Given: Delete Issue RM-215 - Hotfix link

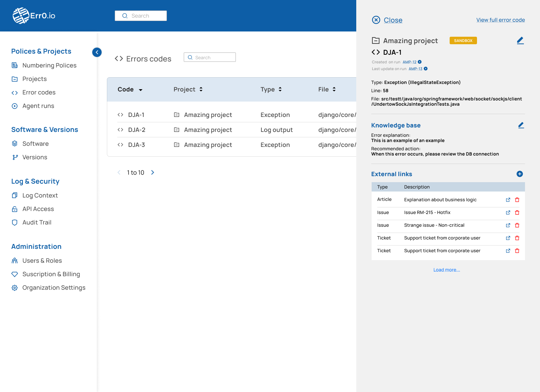Looking at the screenshot, I should [x=517, y=212].
